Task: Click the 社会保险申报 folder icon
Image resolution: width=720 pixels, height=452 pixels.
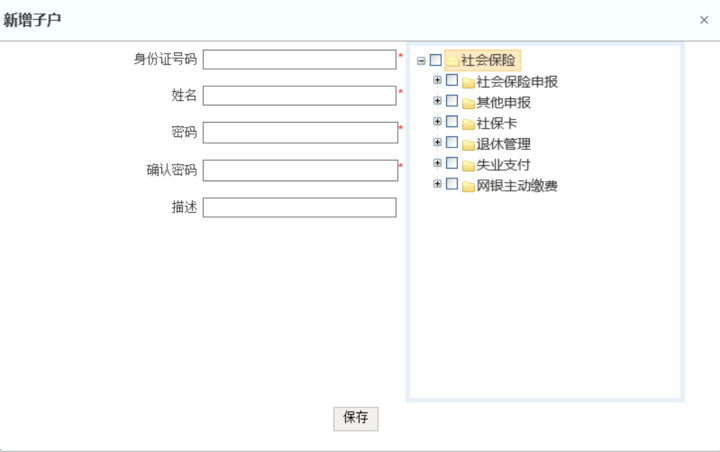Action: [x=468, y=82]
